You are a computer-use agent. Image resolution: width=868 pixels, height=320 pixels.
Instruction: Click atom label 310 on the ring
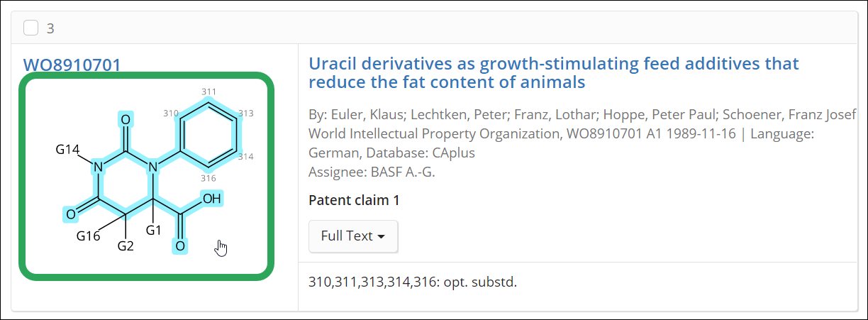pyautogui.click(x=170, y=114)
